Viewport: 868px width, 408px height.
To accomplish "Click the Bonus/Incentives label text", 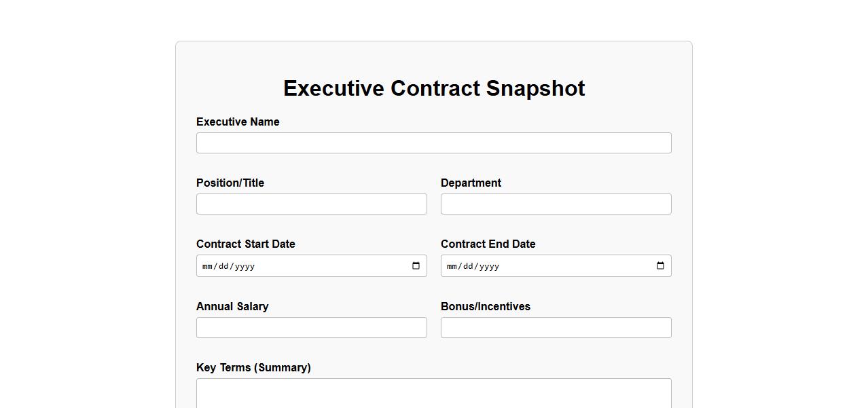I will [x=486, y=307].
